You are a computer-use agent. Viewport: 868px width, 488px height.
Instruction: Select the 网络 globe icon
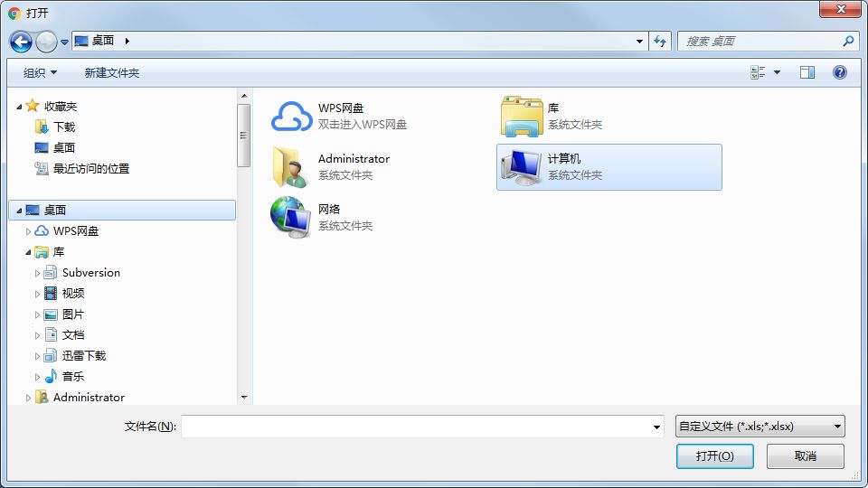click(x=290, y=218)
